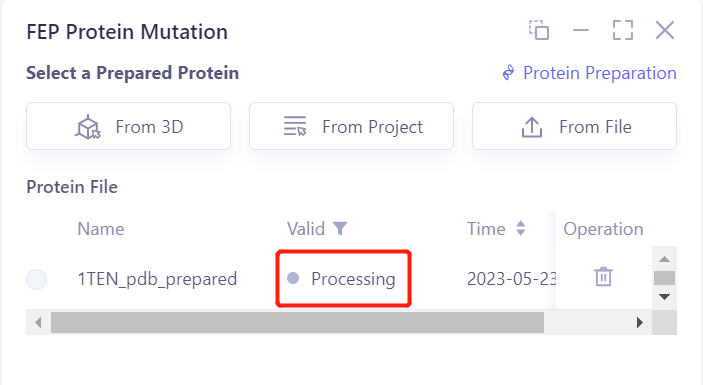This screenshot has width=703, height=385.
Task: Click the horizontal scrollbar left arrow
Action: (38, 322)
